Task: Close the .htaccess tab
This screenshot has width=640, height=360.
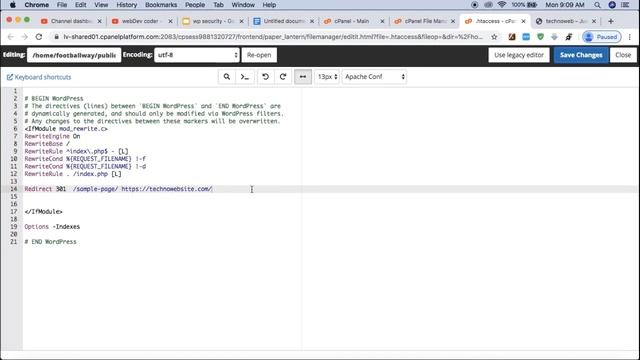Action: [523, 21]
